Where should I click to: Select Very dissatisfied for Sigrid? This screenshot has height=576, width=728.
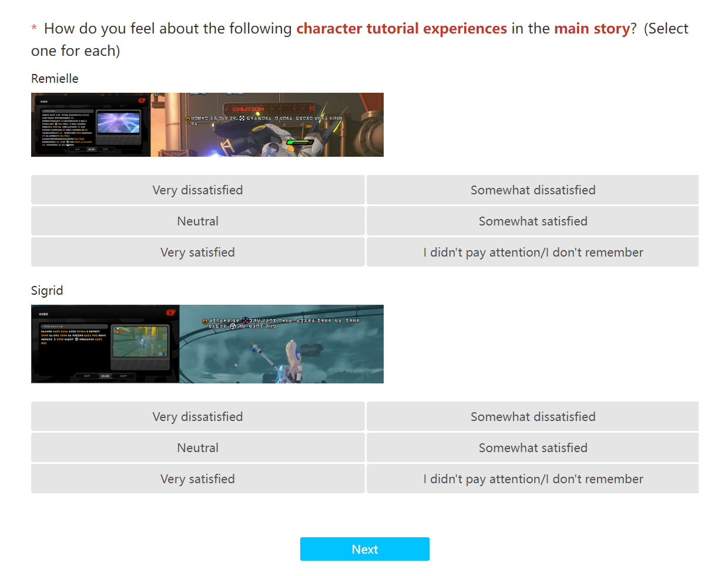[x=197, y=416]
